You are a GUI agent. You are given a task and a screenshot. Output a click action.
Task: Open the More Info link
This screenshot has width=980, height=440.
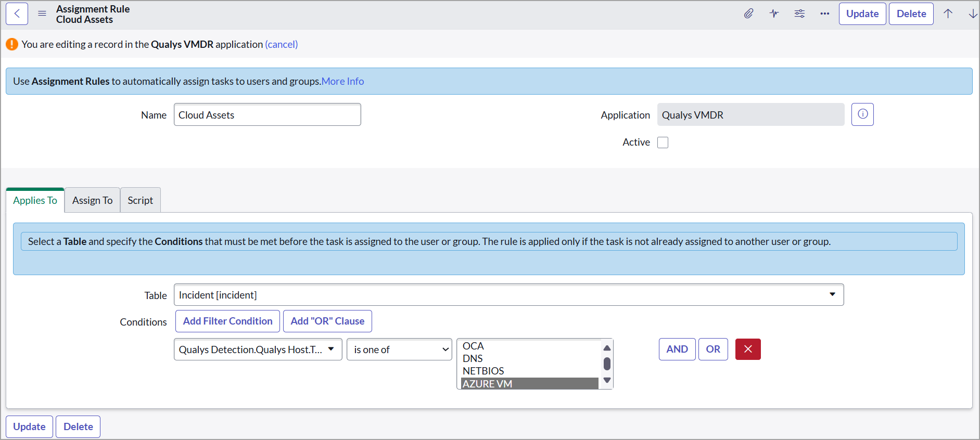342,81
